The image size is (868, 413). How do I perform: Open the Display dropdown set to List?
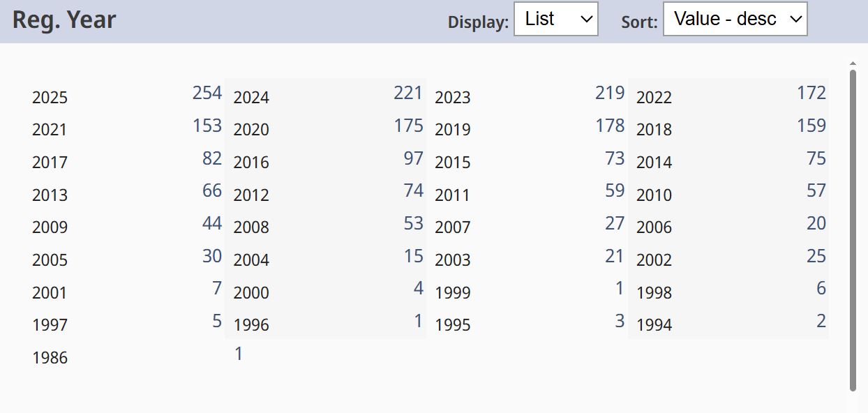pyautogui.click(x=555, y=20)
